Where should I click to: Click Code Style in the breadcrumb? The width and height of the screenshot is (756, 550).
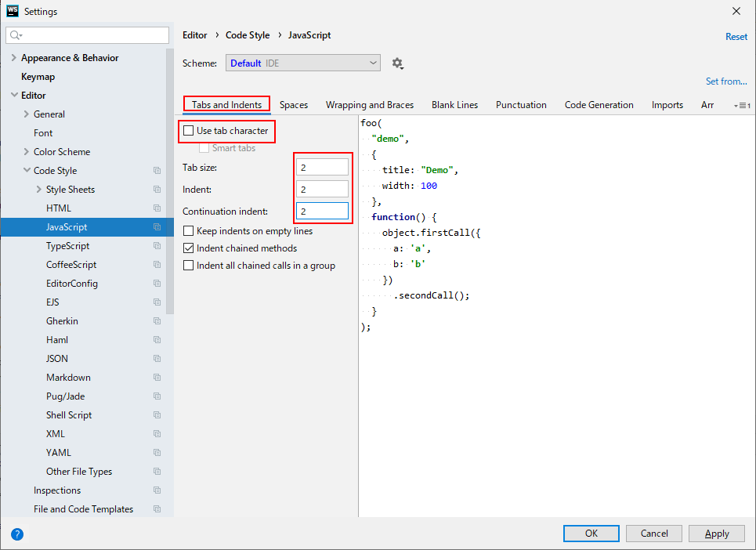[x=248, y=35]
